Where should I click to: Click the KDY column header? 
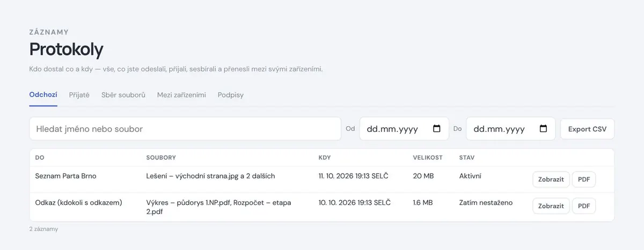coord(325,158)
